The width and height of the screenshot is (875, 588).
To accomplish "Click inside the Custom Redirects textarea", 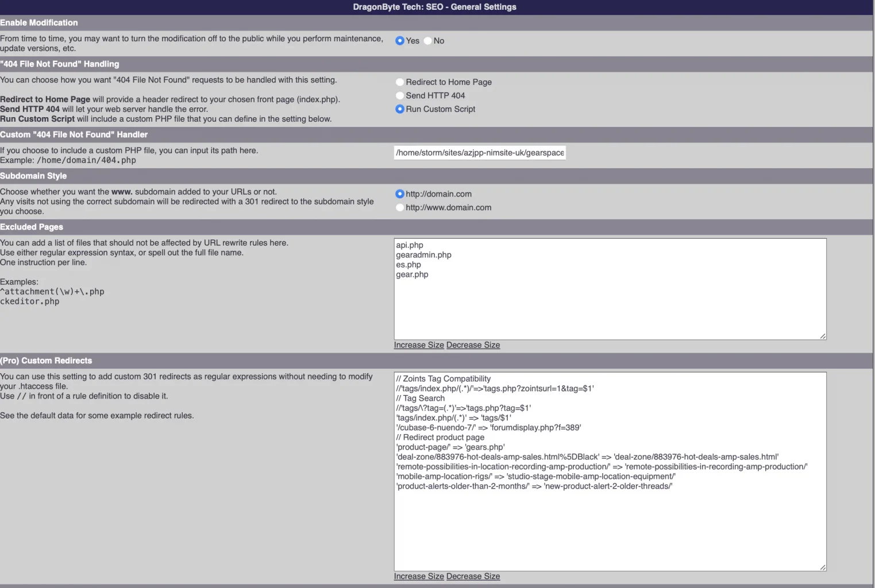I will point(610,471).
